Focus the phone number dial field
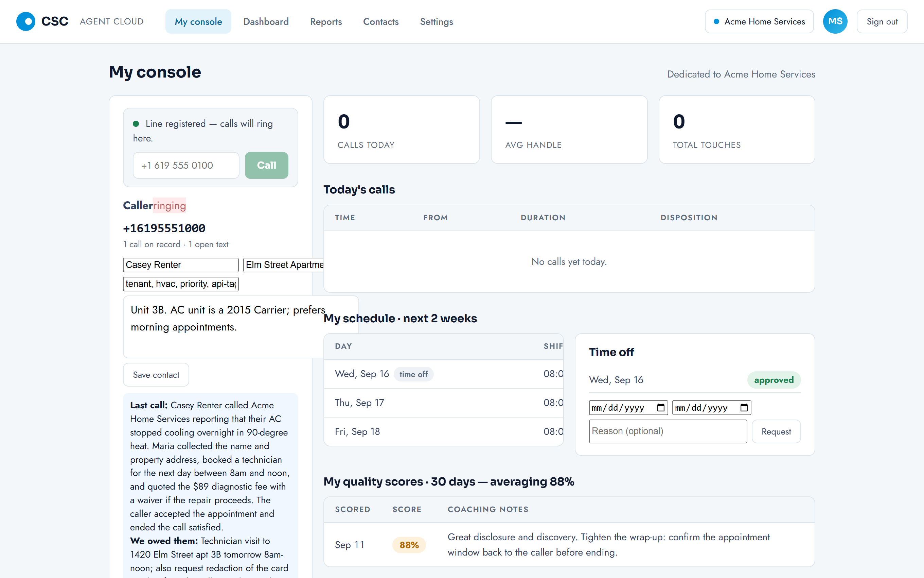 coord(186,165)
